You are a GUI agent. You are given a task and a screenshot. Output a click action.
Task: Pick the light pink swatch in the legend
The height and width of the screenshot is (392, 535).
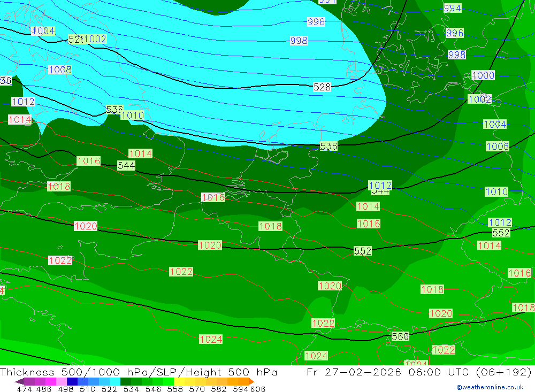click(62, 382)
